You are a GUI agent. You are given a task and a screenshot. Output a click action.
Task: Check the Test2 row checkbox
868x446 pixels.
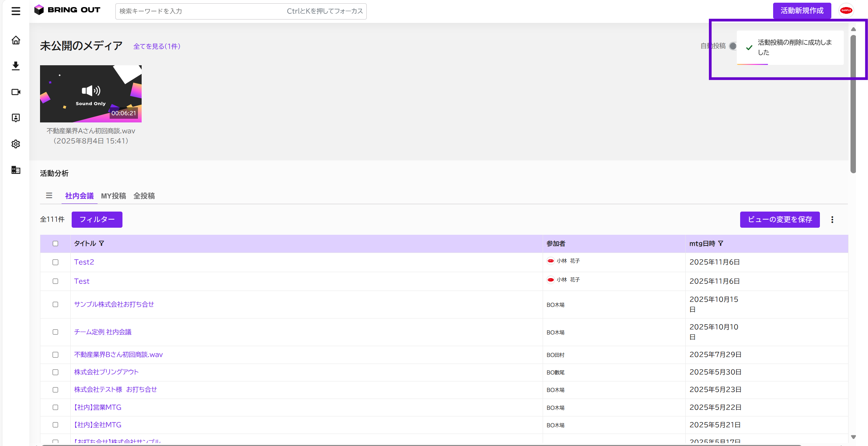click(55, 262)
